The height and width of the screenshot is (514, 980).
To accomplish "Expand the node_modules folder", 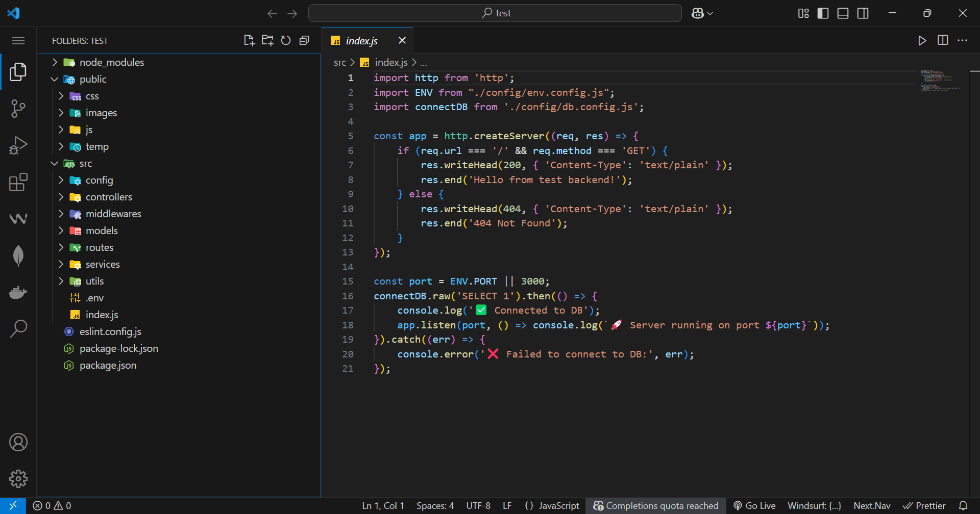I will pyautogui.click(x=112, y=62).
